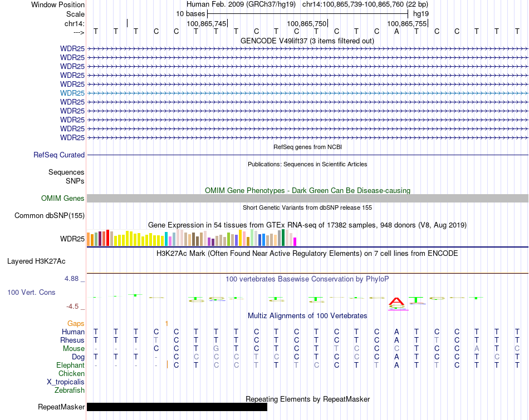Click the 4.88 upper conservation scale value
This screenshot has height=420, width=529.
click(x=71, y=279)
